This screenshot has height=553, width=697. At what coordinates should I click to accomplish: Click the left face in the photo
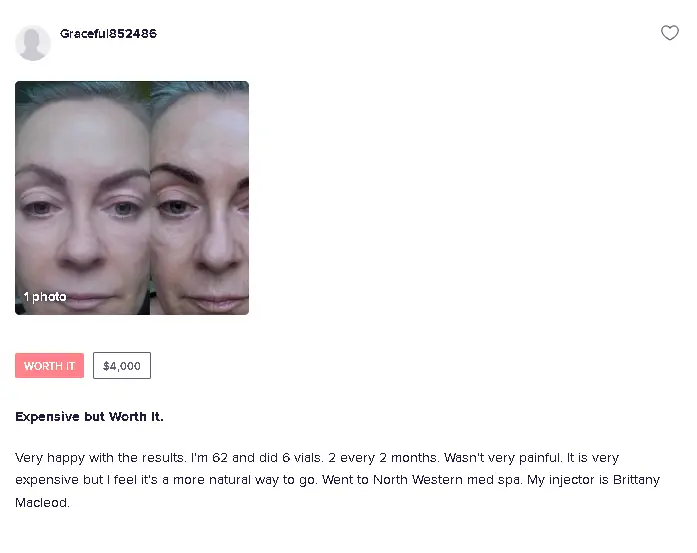coord(83,198)
